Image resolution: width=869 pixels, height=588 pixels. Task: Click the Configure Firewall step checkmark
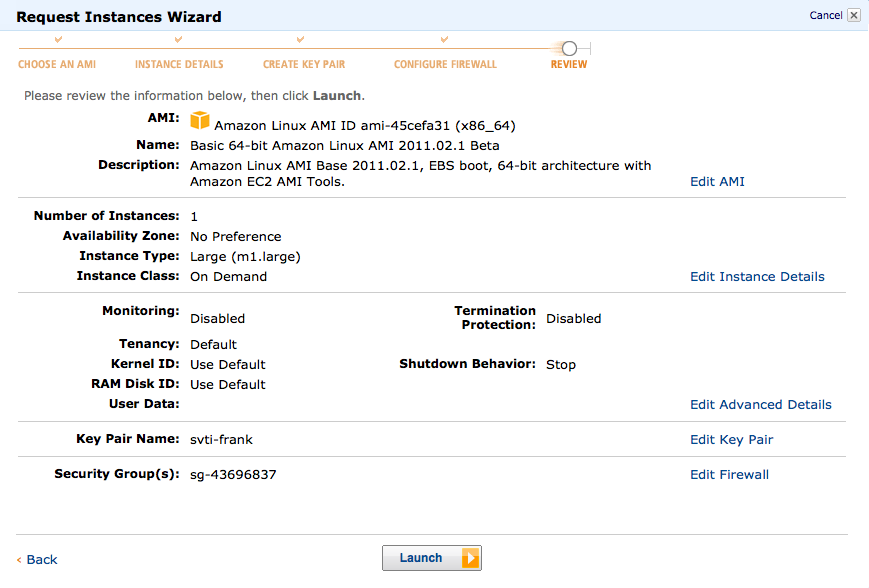(444, 40)
